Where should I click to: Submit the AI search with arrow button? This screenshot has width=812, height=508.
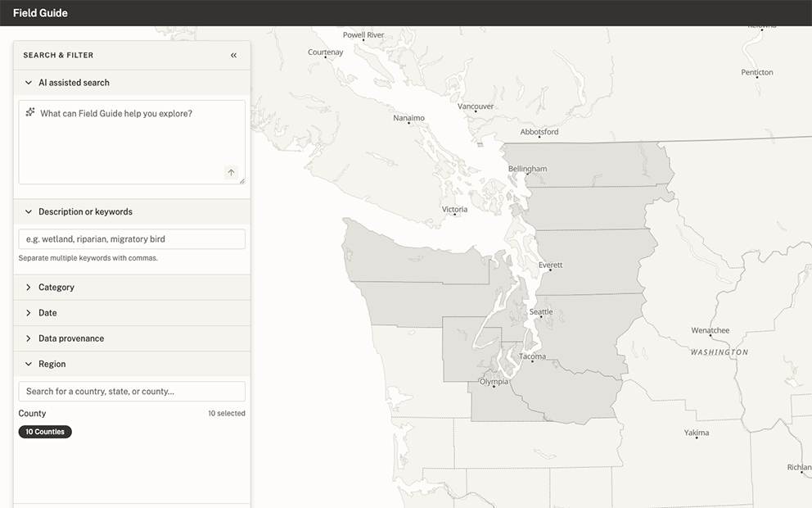(x=231, y=172)
